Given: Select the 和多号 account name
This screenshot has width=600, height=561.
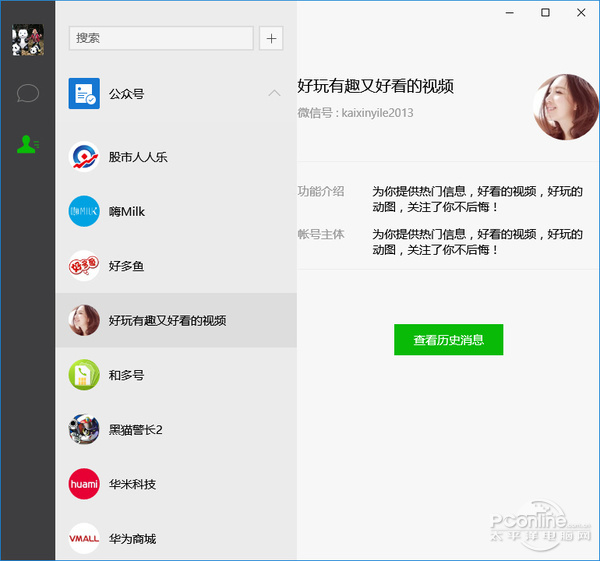Looking at the screenshot, I should point(127,375).
